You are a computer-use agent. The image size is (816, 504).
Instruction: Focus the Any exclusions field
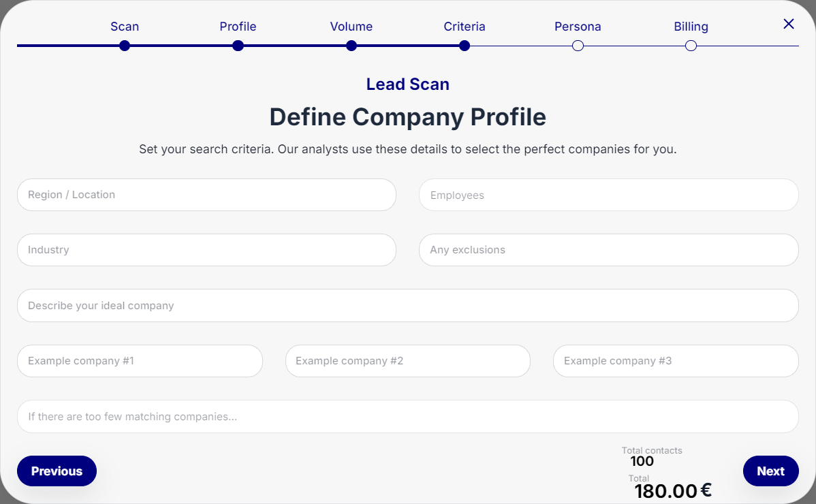click(x=608, y=250)
